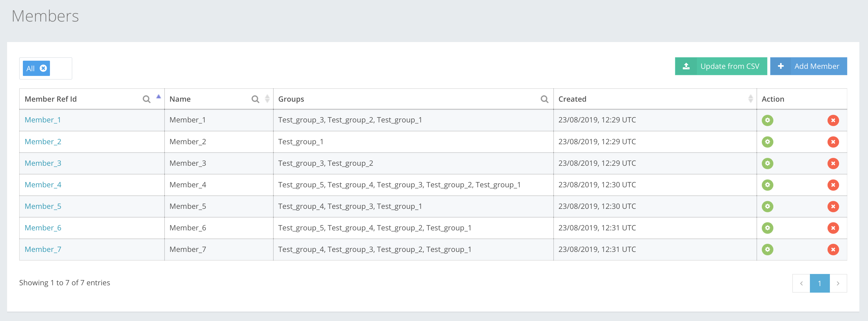Open search for the Name column
Viewport: 868px width, 321px height.
255,99
